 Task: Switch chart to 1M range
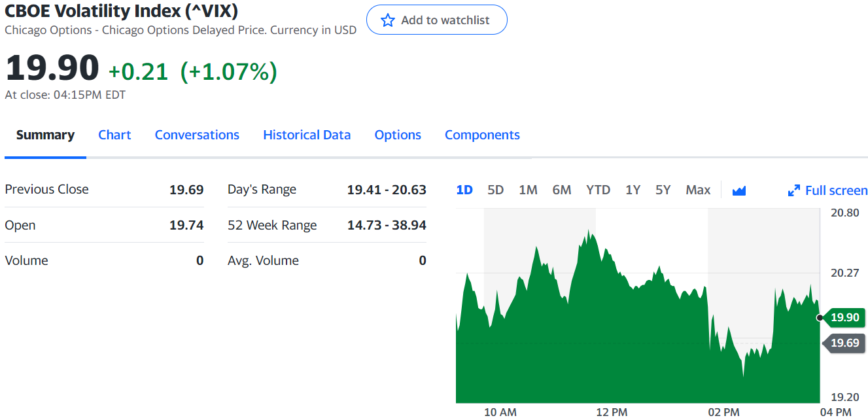[x=528, y=190]
